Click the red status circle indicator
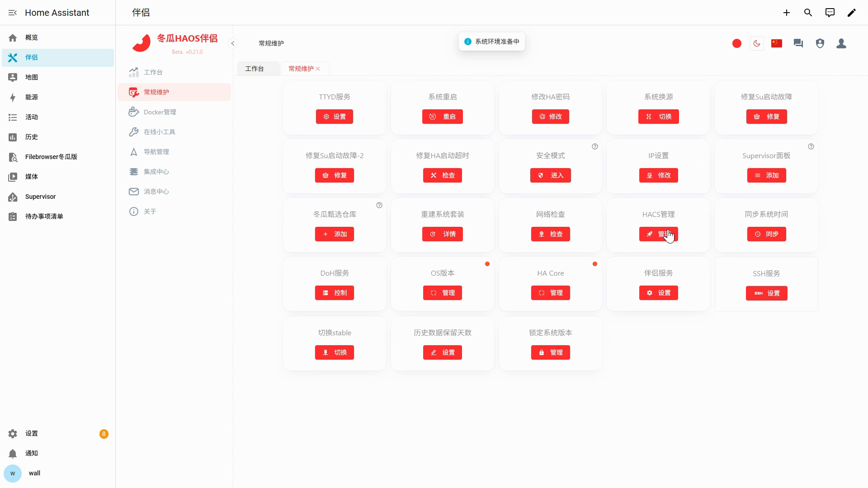Viewport: 868px width, 488px height. [737, 43]
